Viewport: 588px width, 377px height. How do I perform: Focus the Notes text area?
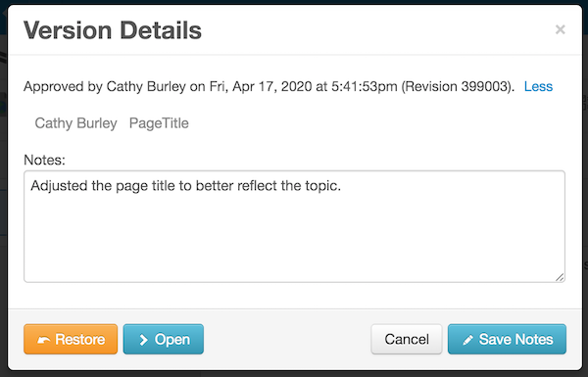click(294, 226)
